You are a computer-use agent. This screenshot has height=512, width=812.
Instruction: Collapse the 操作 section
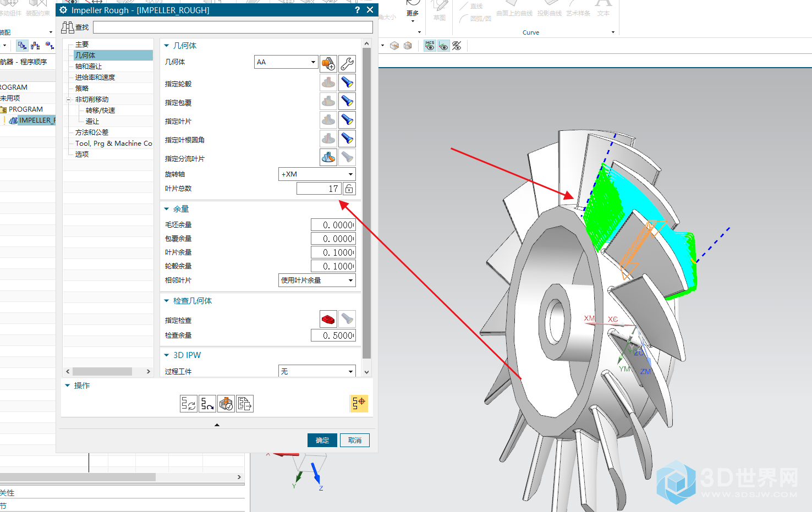pos(68,386)
